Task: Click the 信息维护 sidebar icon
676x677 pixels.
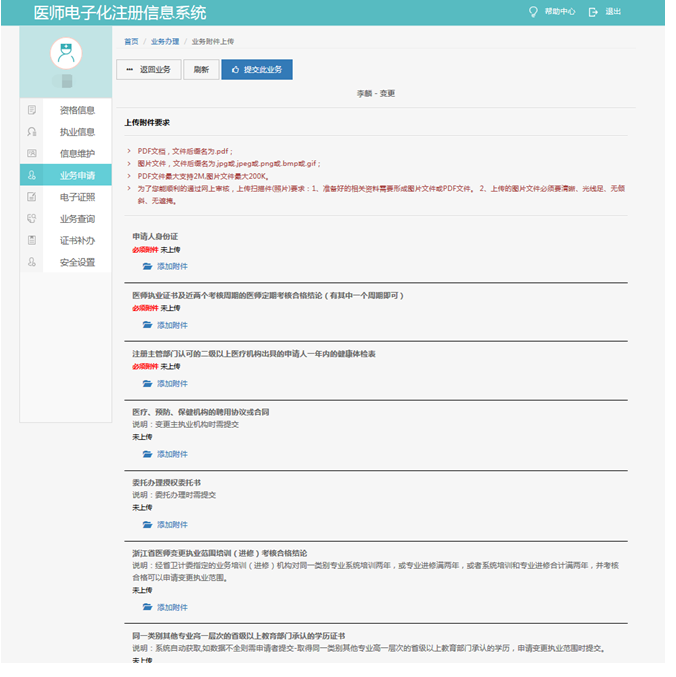Action: (32, 153)
